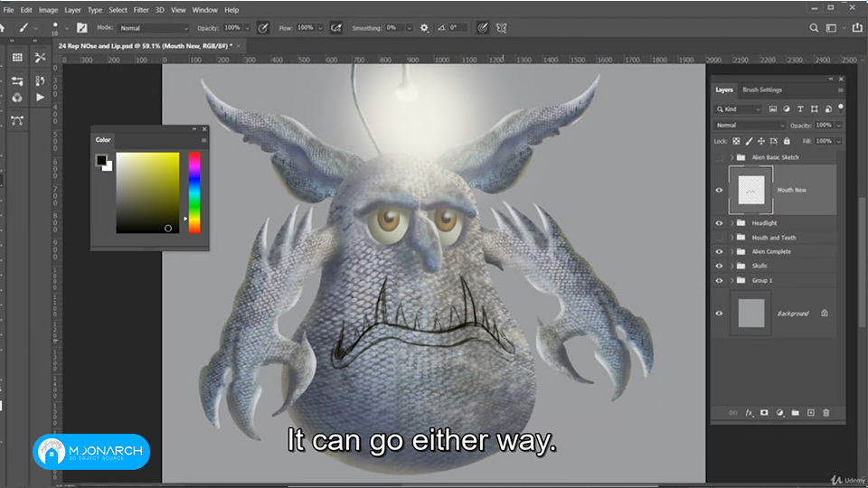
Task: Open smoothing options gear
Action: coord(424,28)
